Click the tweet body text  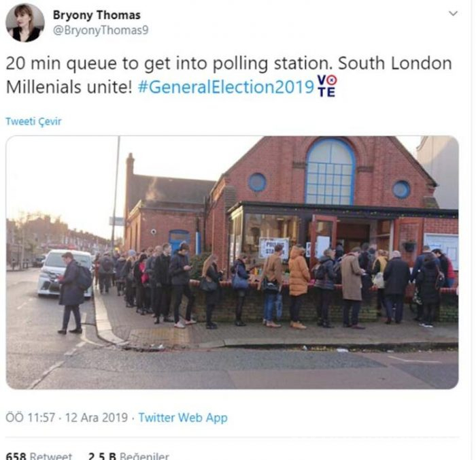[229, 76]
